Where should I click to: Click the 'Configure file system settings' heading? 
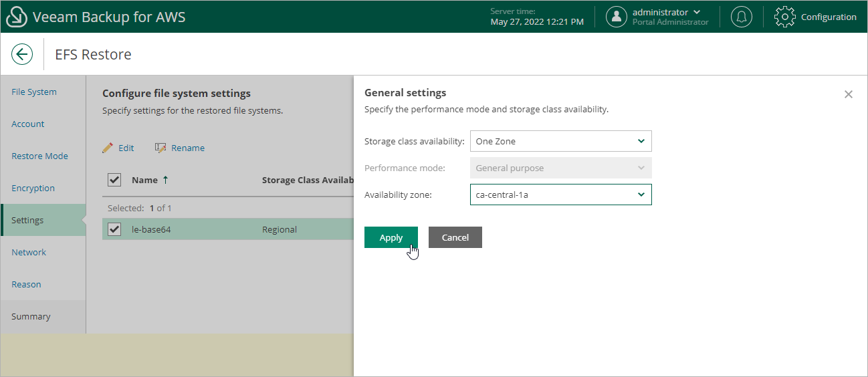177,94
